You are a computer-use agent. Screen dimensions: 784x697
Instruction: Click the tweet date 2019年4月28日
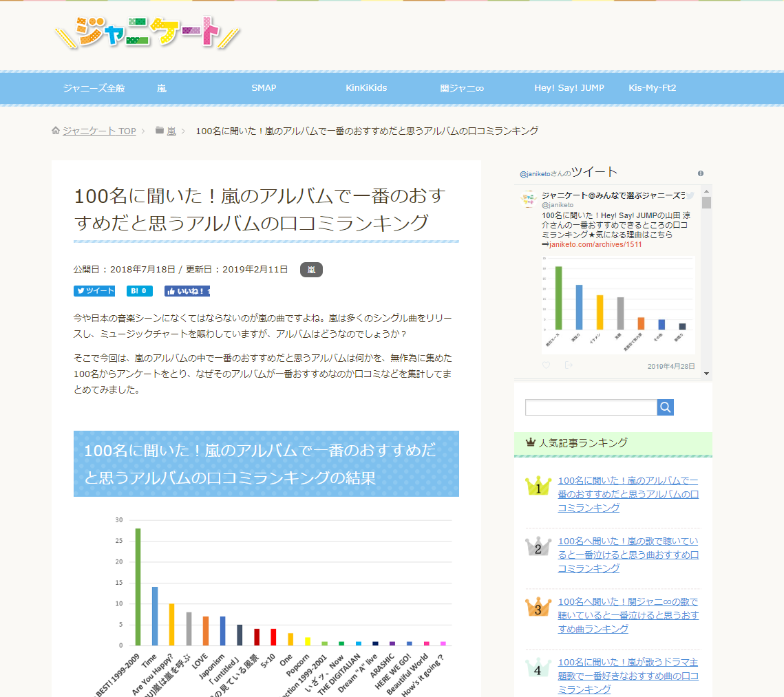(x=671, y=366)
